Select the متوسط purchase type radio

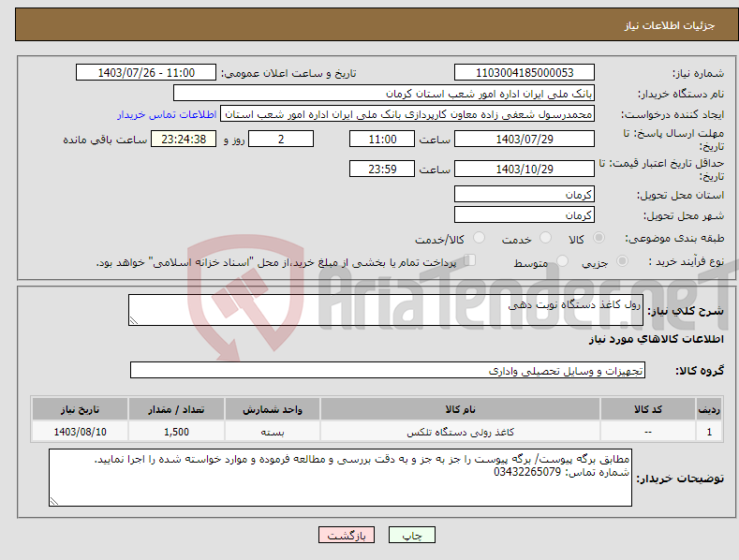(562, 260)
